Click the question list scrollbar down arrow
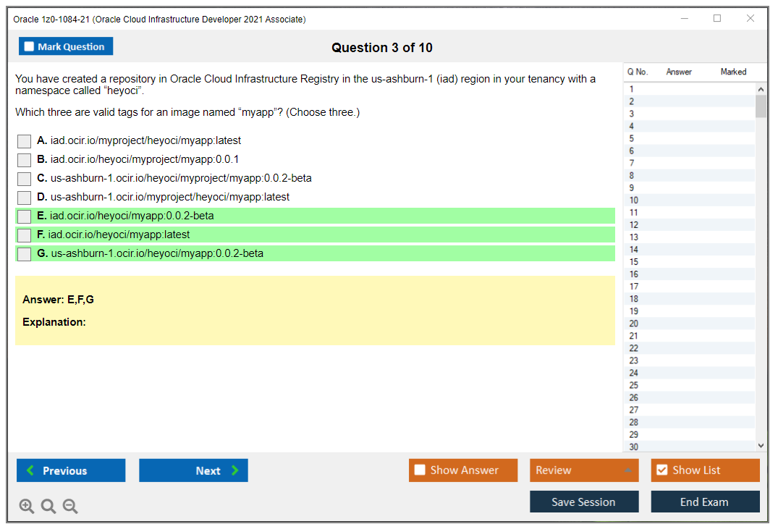The image size is (778, 532). click(761, 444)
